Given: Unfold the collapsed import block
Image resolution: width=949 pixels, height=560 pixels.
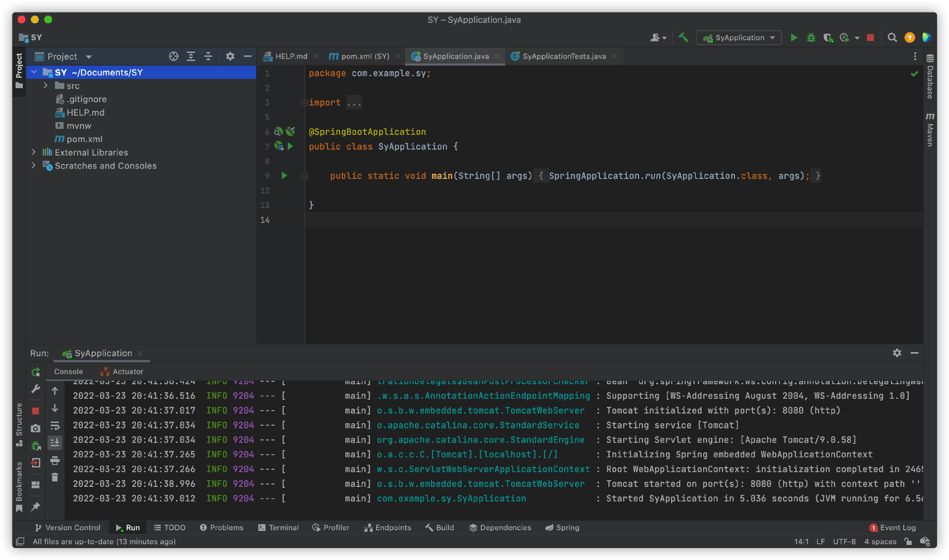Looking at the screenshot, I should point(305,103).
